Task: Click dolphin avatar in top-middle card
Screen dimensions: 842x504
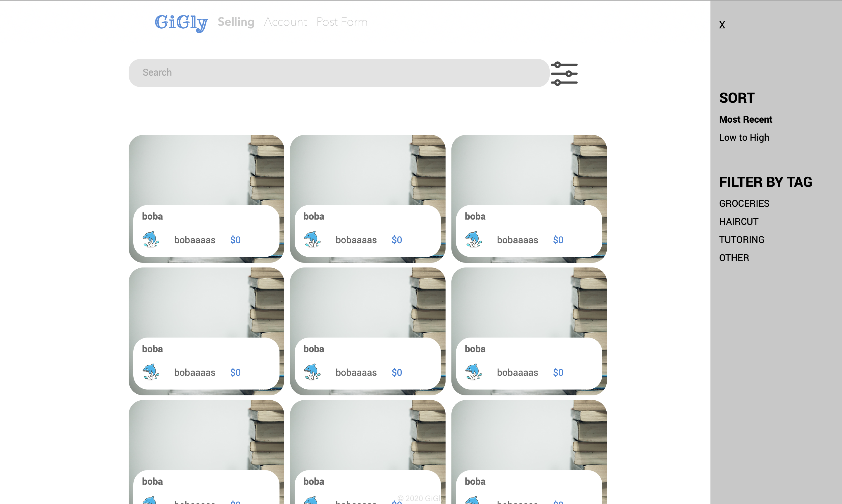Action: 312,239
